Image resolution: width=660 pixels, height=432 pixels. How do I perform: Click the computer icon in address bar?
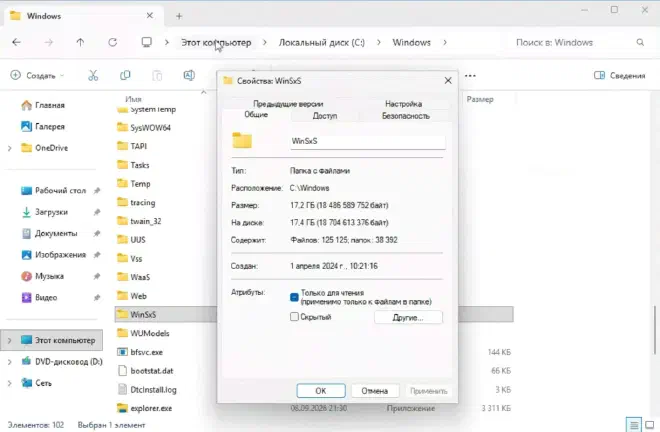[146, 42]
